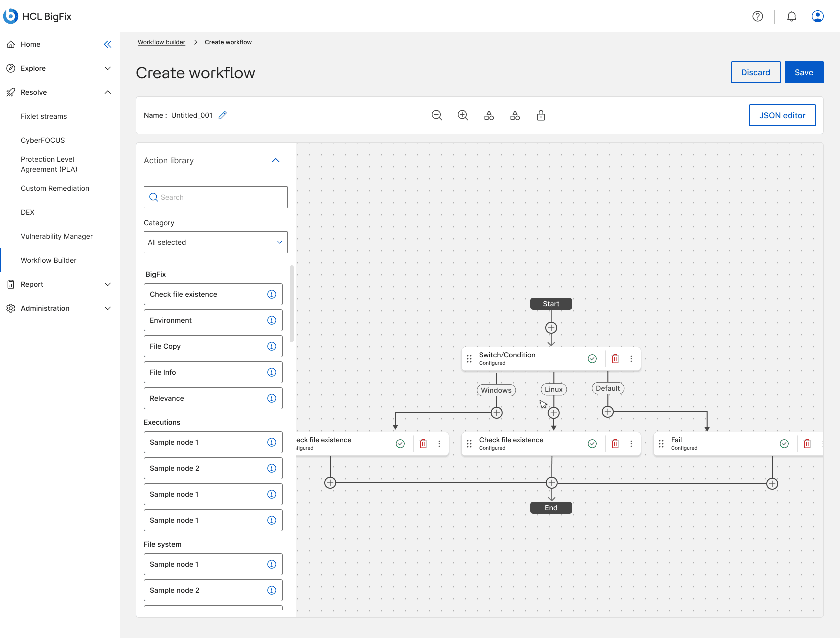Show info for Environment action
This screenshot has width=840, height=638.
coord(272,320)
